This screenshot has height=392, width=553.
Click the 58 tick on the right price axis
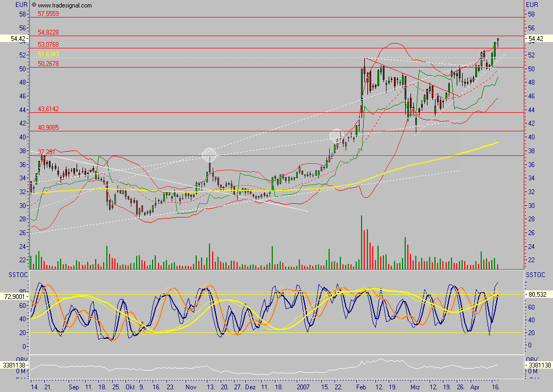pos(531,14)
